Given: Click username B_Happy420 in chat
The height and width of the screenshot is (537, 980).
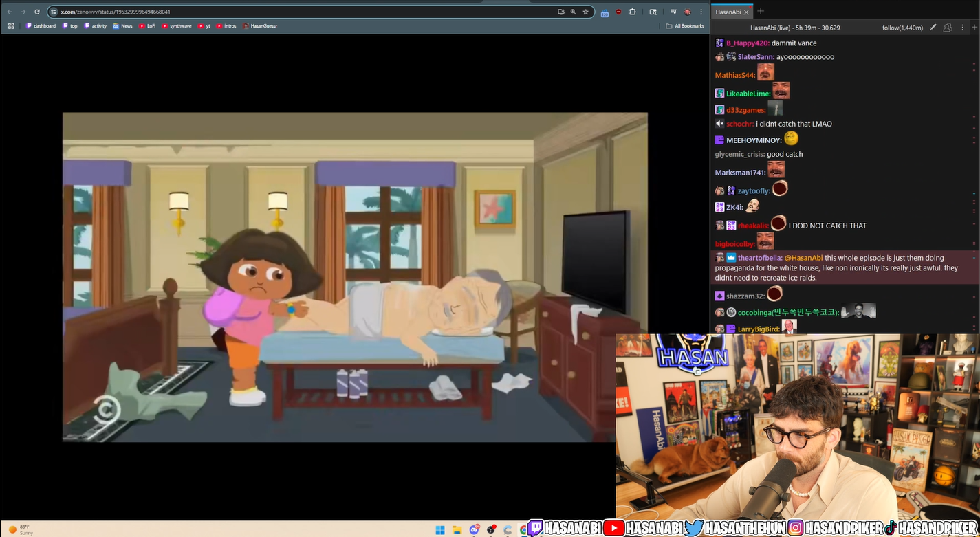Looking at the screenshot, I should coord(748,43).
